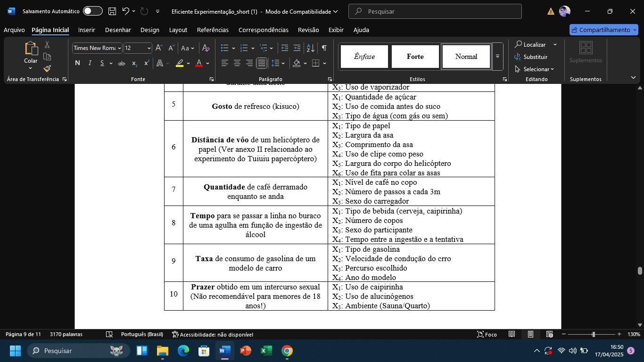Click the sort A-Z icon

point(310,48)
